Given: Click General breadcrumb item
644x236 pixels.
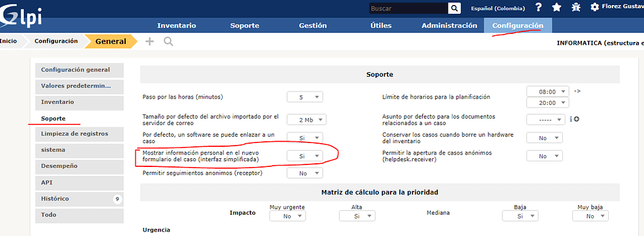Looking at the screenshot, I should tap(111, 41).
